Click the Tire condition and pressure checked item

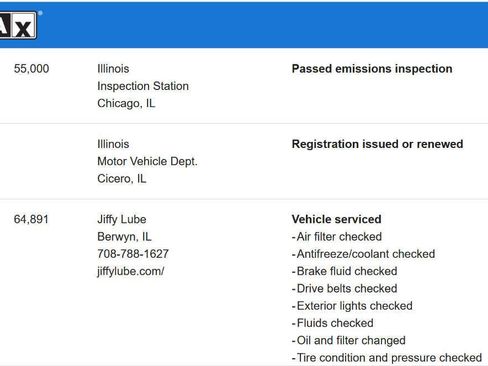click(x=387, y=358)
